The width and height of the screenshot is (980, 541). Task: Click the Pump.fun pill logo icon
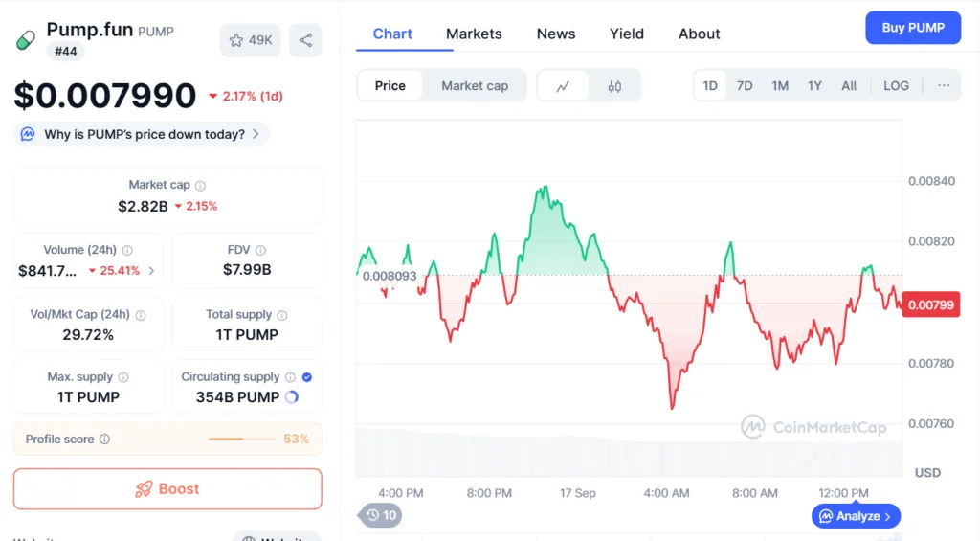pyautogui.click(x=26, y=40)
